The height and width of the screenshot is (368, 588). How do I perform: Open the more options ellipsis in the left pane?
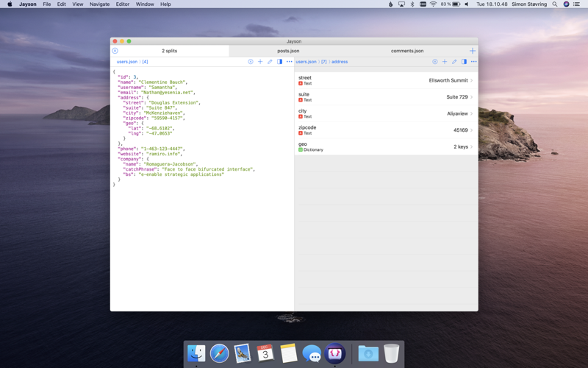[x=289, y=62]
